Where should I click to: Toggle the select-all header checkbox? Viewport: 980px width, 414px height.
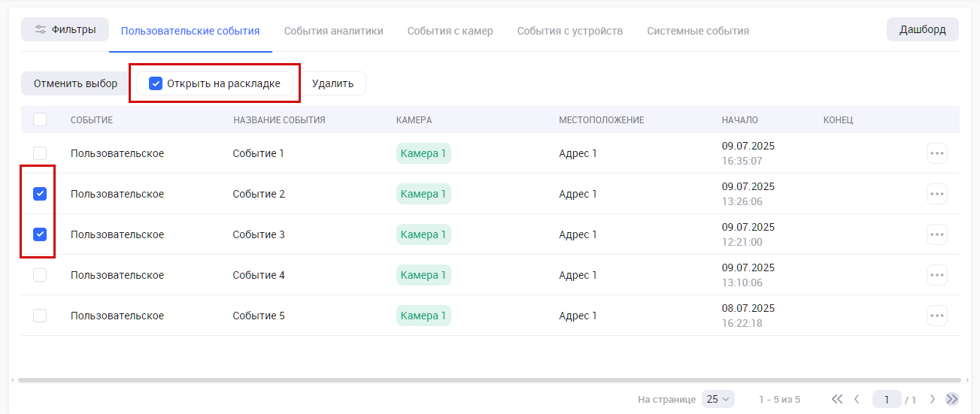click(40, 119)
